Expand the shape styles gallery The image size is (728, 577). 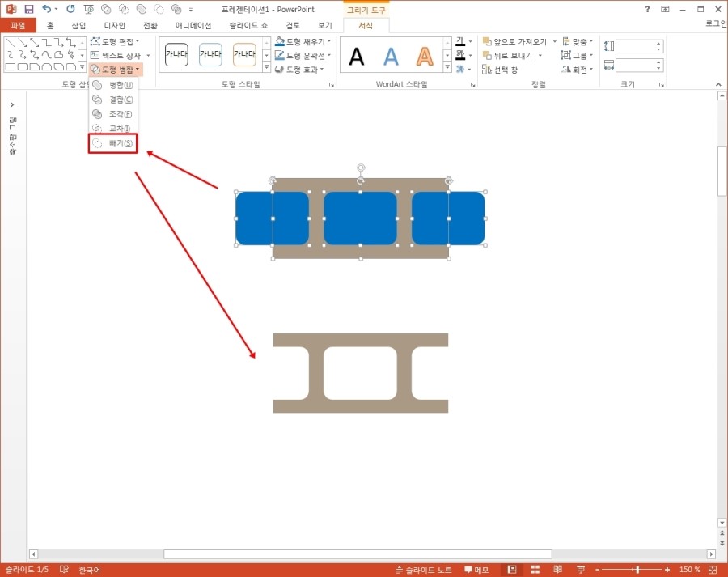click(x=266, y=67)
